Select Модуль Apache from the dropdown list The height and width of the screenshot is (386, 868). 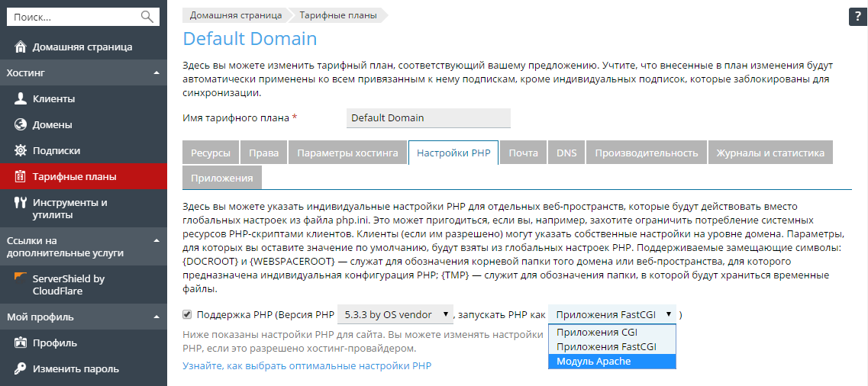(612, 361)
